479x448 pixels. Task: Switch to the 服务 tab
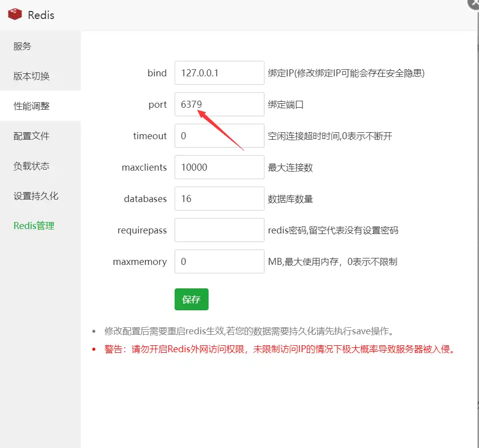(23, 46)
